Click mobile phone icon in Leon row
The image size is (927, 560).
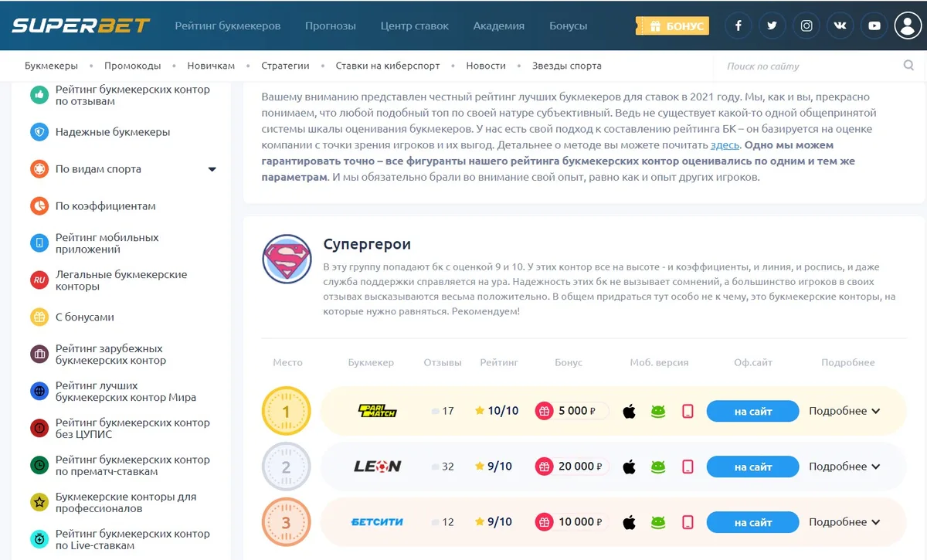tap(688, 467)
